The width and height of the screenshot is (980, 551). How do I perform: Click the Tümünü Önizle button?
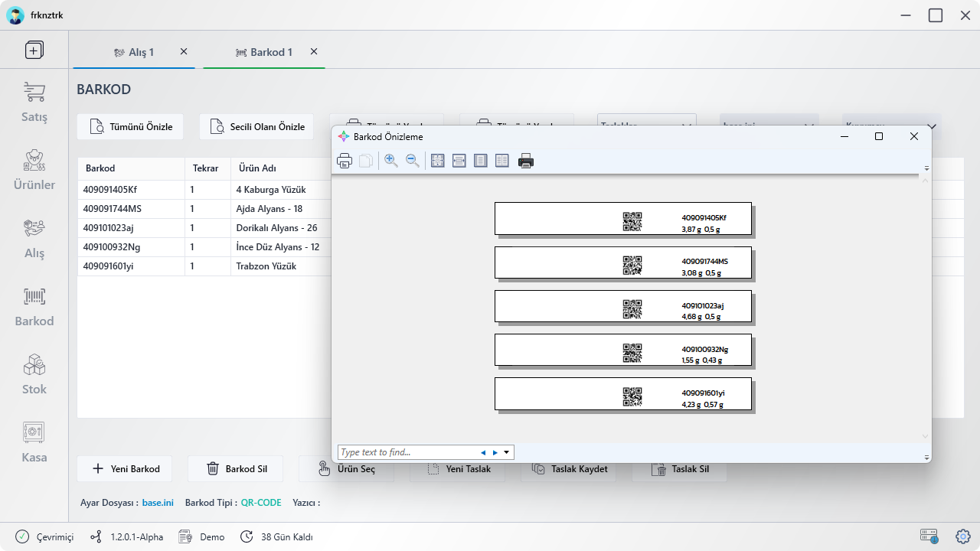(x=130, y=127)
